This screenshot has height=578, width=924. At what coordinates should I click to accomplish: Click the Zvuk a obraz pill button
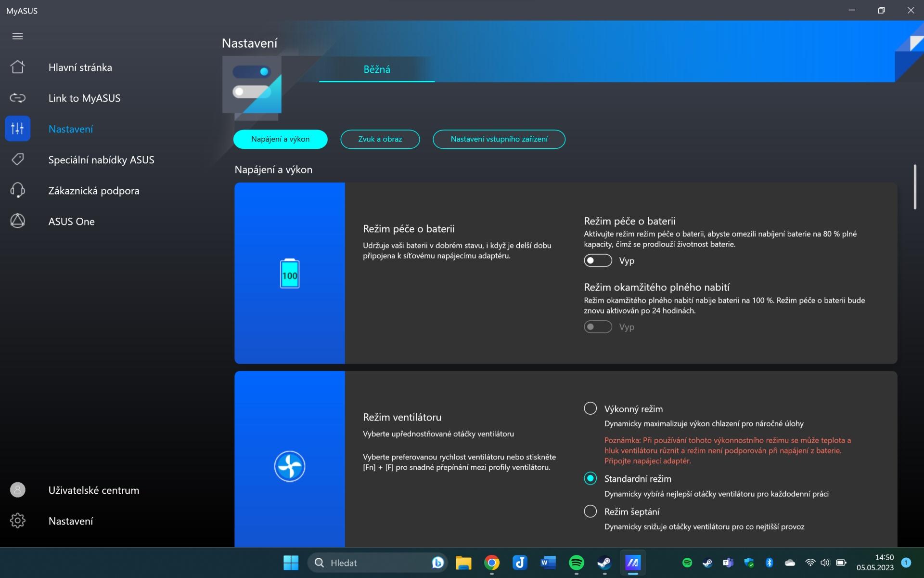tap(380, 139)
